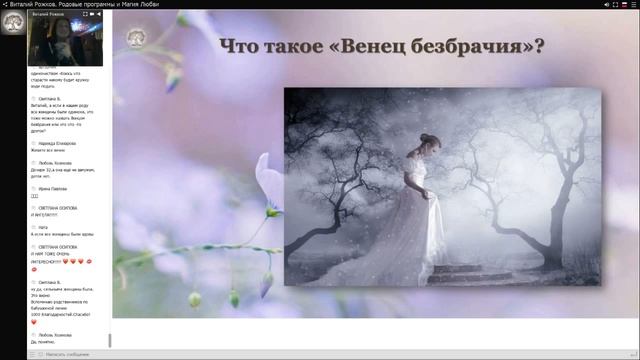Image resolution: width=640 pixels, height=360 pixels.
Task: Click the webinar title in the top bar
Action: [84, 4]
